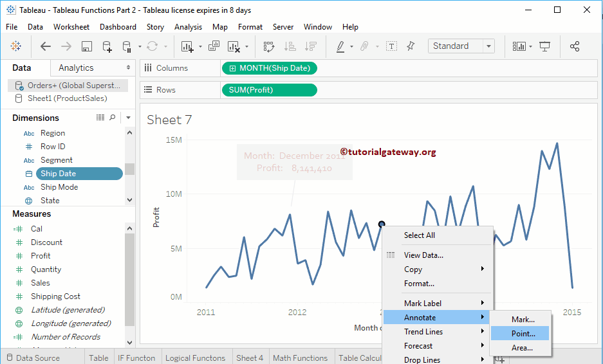Switch to the Math Functions sheet tab
This screenshot has height=364, width=603.
pyautogui.click(x=300, y=358)
